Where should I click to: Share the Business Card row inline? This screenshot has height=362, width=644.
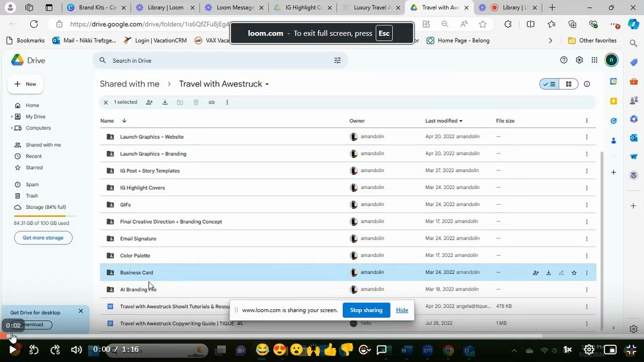(x=536, y=273)
